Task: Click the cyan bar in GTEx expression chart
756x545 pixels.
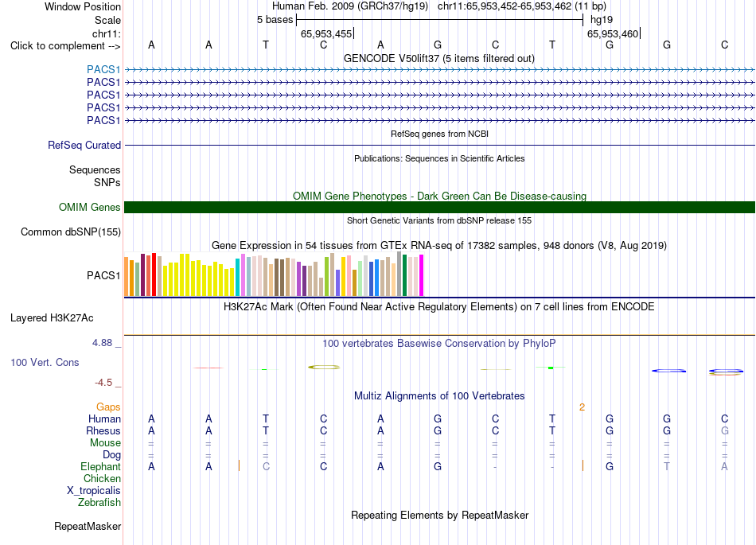Action: [238, 277]
